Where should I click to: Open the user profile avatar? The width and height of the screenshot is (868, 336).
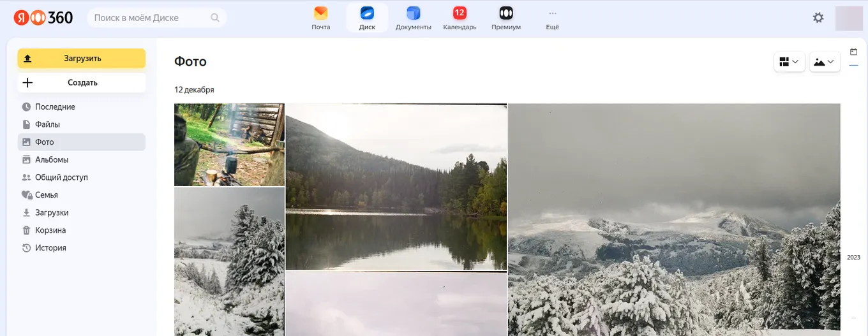(x=849, y=18)
